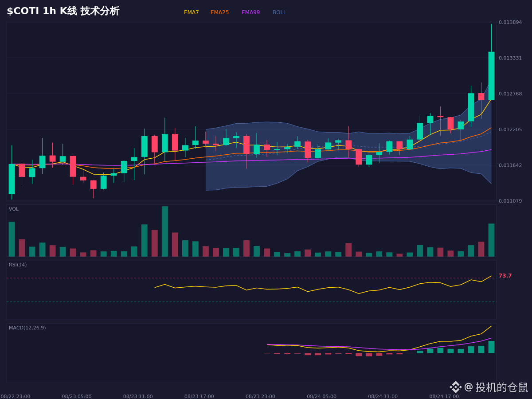Click the BOLL legend label
Image resolution: width=532 pixels, height=399 pixels.
tap(279, 12)
